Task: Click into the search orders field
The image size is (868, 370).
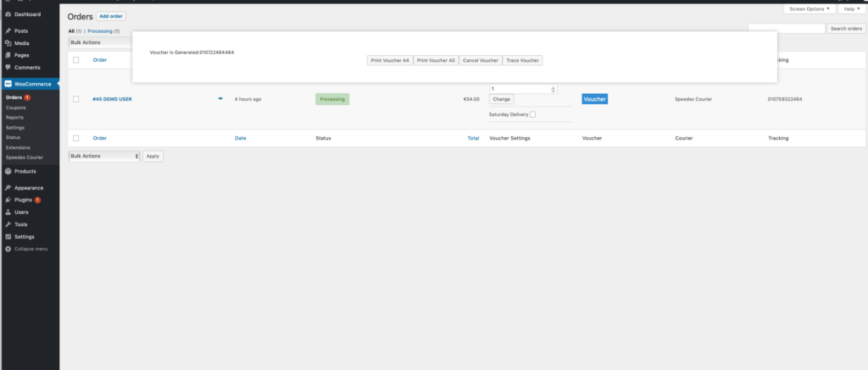Action: (x=786, y=29)
